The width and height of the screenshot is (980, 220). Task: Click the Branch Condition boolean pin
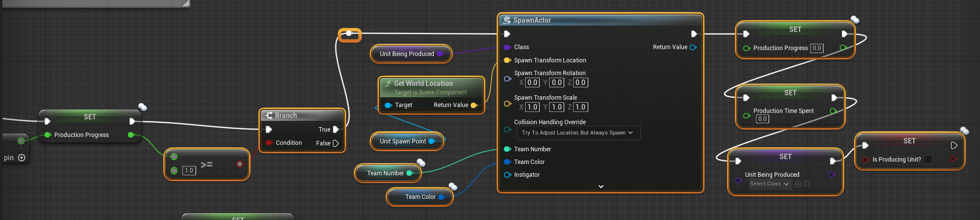(269, 143)
